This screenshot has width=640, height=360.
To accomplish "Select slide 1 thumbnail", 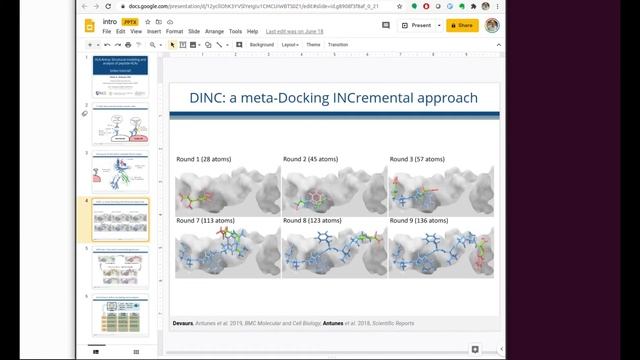I will coord(120,76).
